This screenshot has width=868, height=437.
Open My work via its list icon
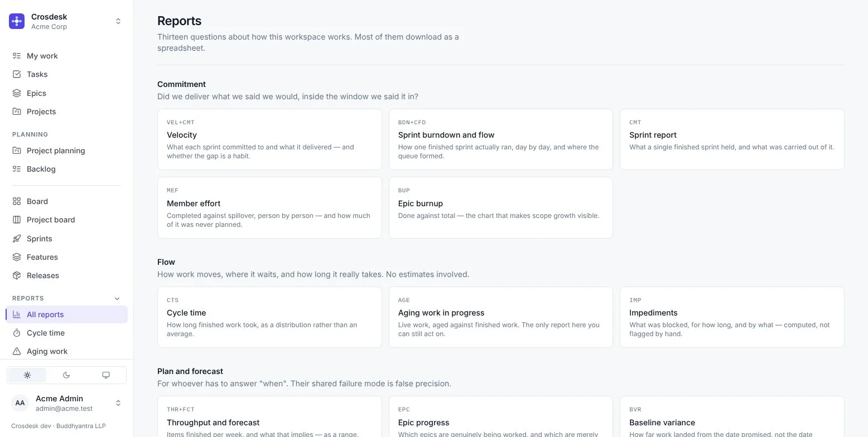pyautogui.click(x=17, y=56)
